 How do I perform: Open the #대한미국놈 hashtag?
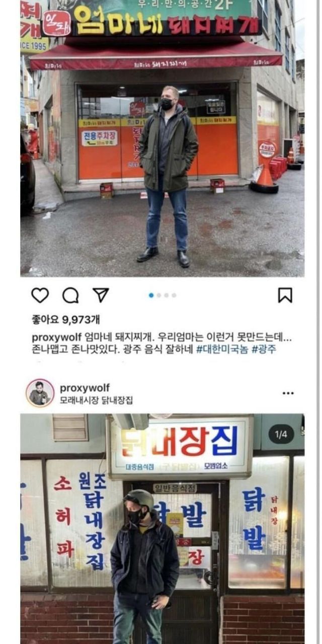pyautogui.click(x=222, y=350)
